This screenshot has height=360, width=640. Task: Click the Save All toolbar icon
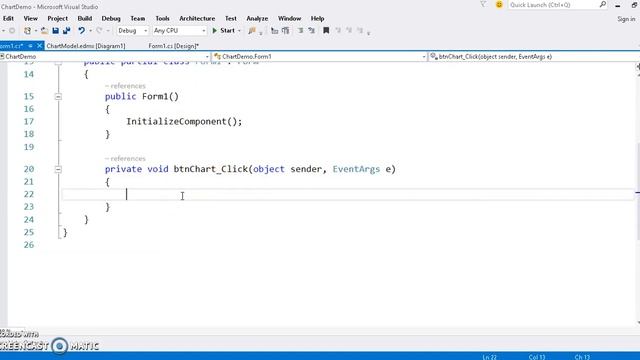(x=67, y=31)
